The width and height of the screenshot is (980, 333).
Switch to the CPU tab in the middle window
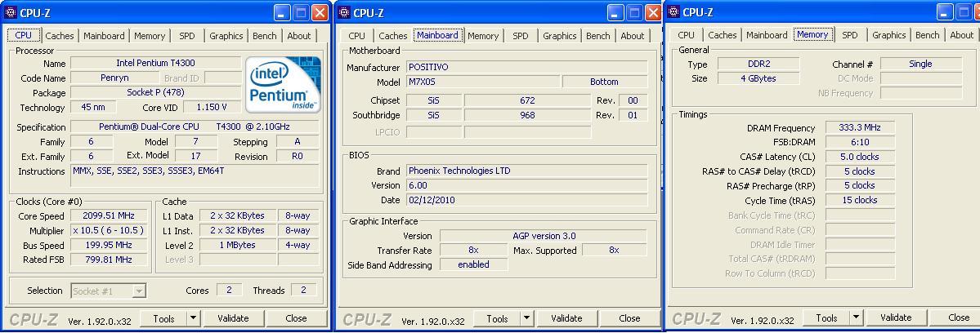(x=357, y=36)
